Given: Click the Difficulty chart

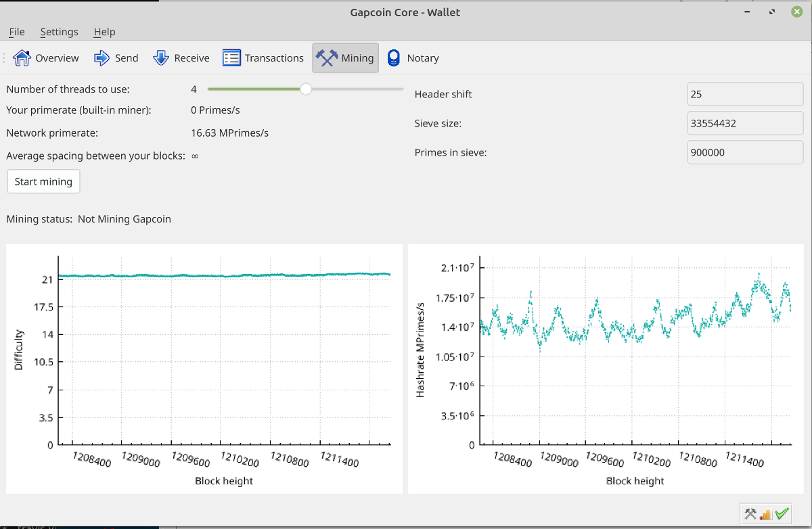Looking at the screenshot, I should tap(204, 369).
